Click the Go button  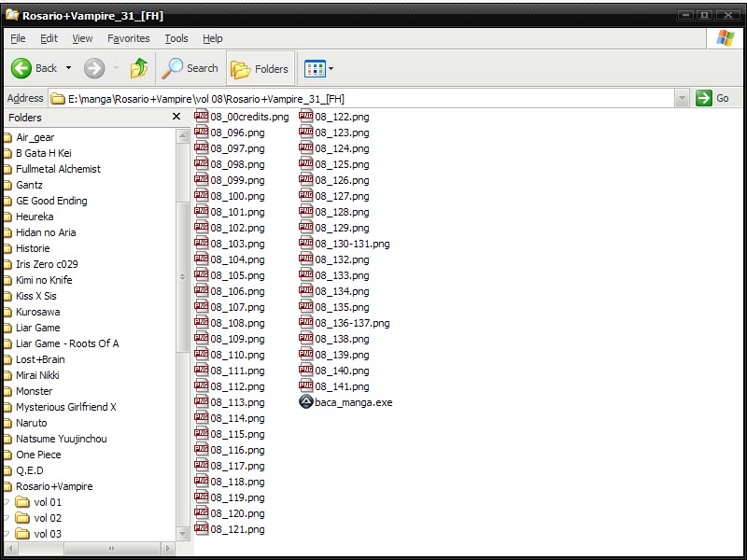[x=712, y=98]
